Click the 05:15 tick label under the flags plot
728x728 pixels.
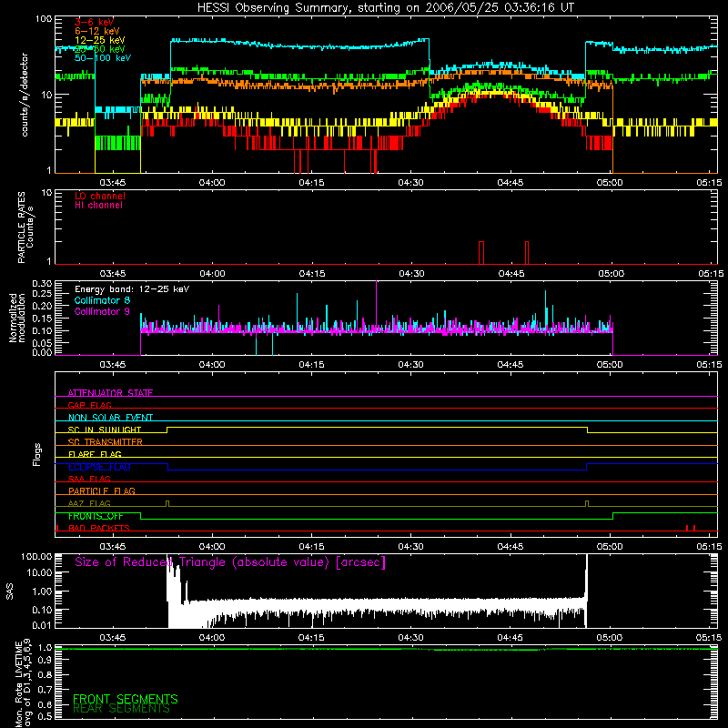click(709, 547)
